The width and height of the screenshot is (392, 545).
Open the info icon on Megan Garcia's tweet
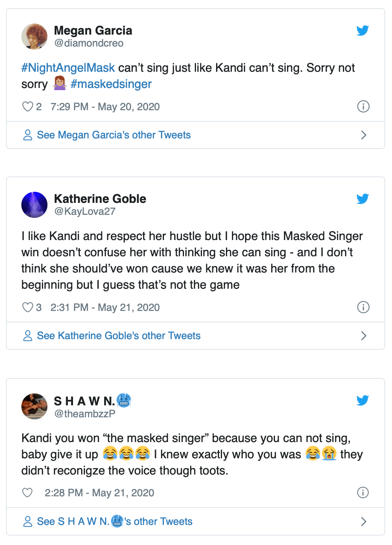[363, 106]
